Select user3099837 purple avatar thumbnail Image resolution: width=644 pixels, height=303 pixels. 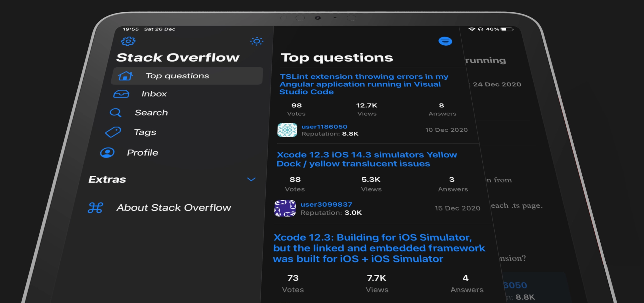click(285, 208)
